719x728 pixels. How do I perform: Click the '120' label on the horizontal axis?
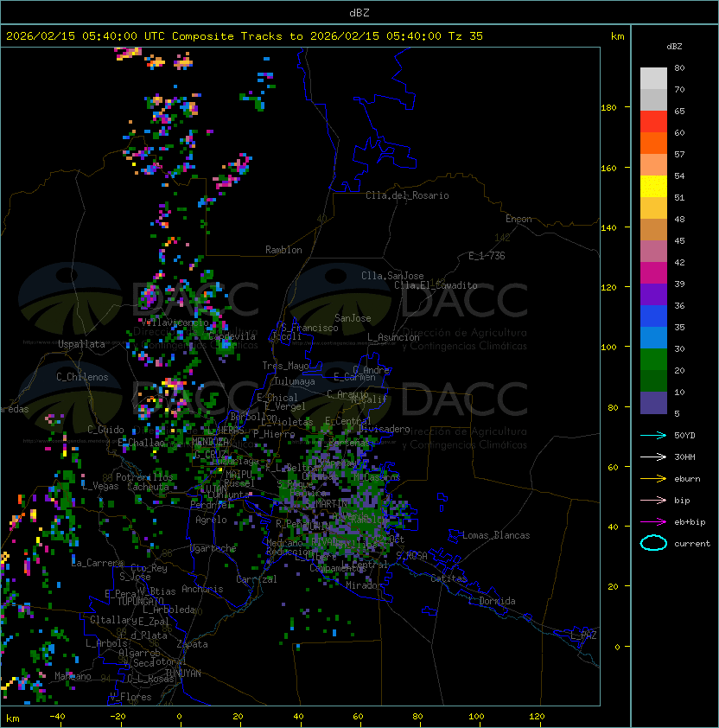click(x=537, y=717)
